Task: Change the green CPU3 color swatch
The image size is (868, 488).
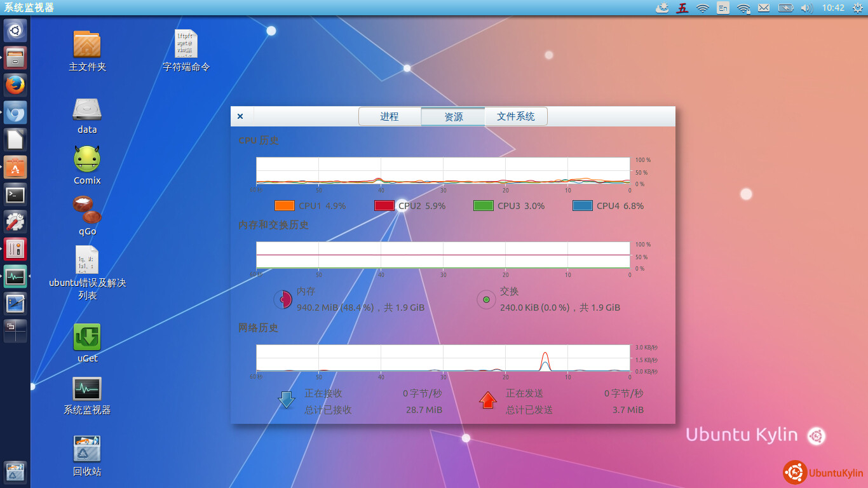Action: (x=484, y=206)
